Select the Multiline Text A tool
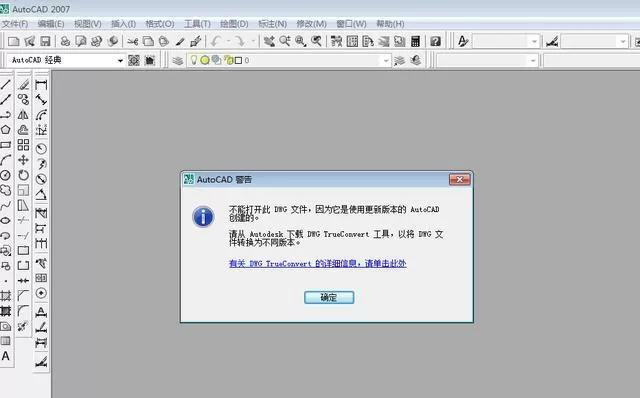The image size is (640, 398). (5, 356)
